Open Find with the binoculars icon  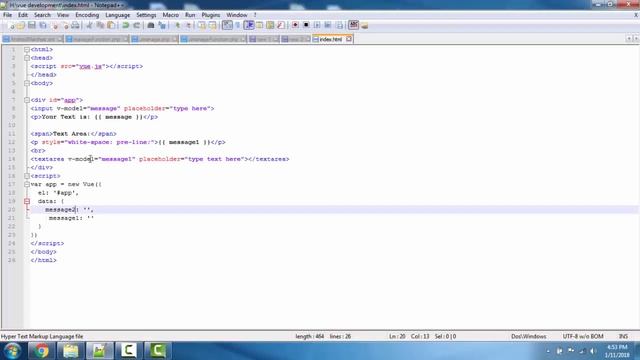[x=151, y=25]
